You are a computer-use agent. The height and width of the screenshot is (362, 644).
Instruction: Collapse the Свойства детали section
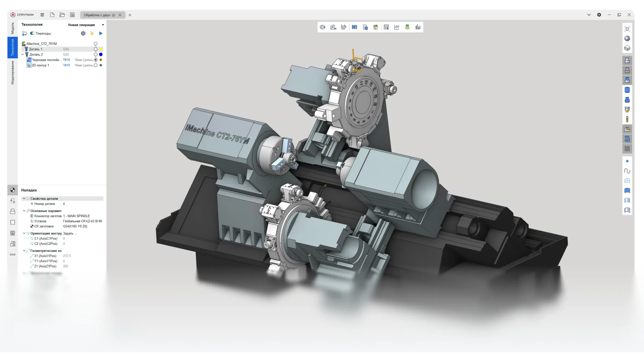coord(24,199)
